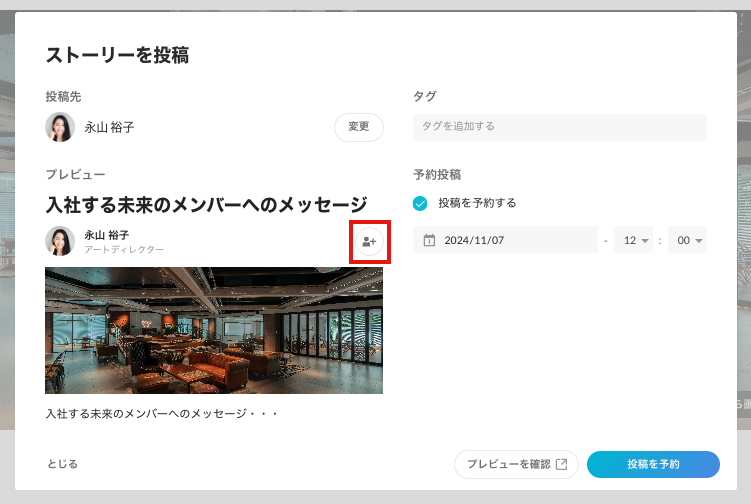
Task: Click the プレビューを確認 button
Action: (x=516, y=464)
